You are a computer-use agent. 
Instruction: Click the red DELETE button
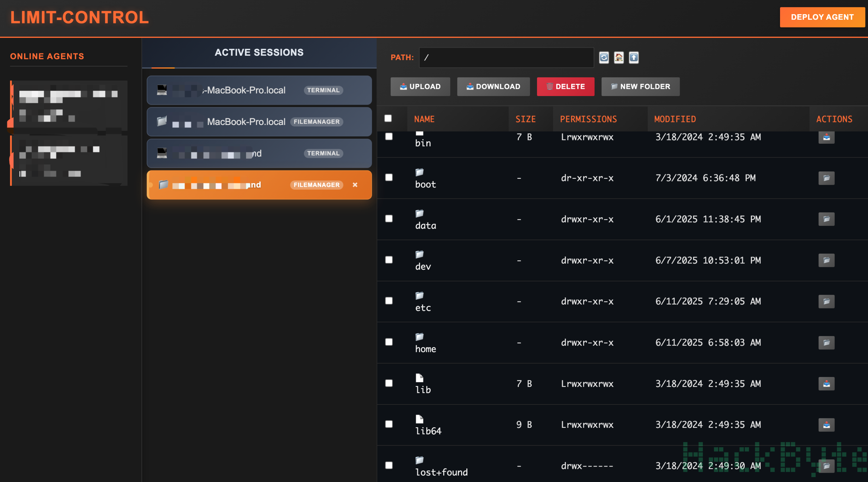[x=565, y=87]
